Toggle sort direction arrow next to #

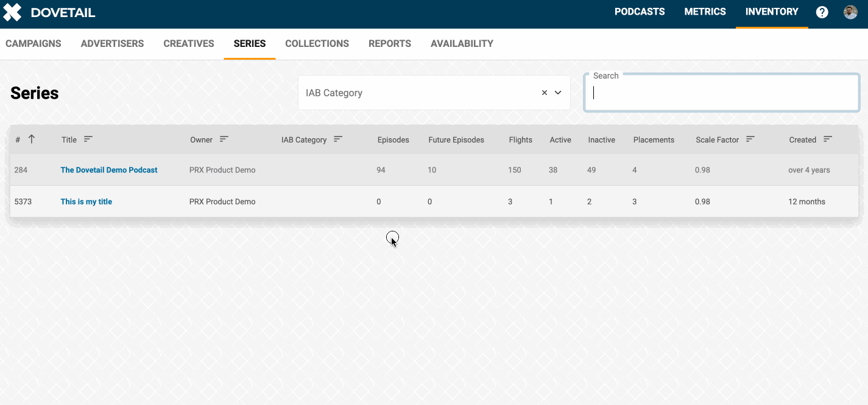(32, 139)
